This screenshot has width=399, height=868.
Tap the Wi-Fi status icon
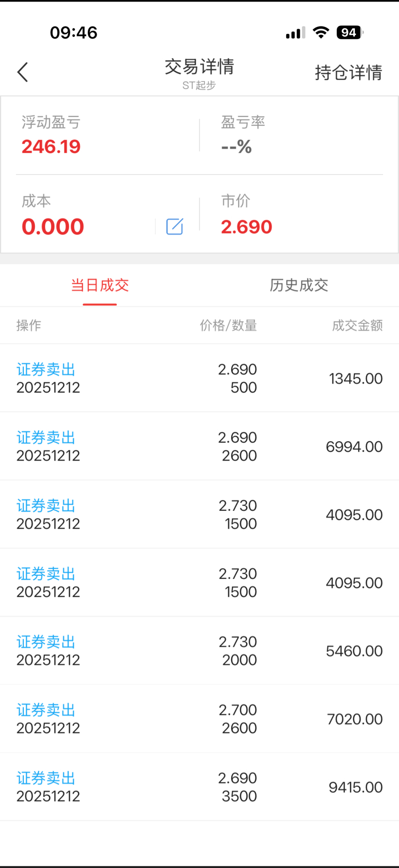321,33
